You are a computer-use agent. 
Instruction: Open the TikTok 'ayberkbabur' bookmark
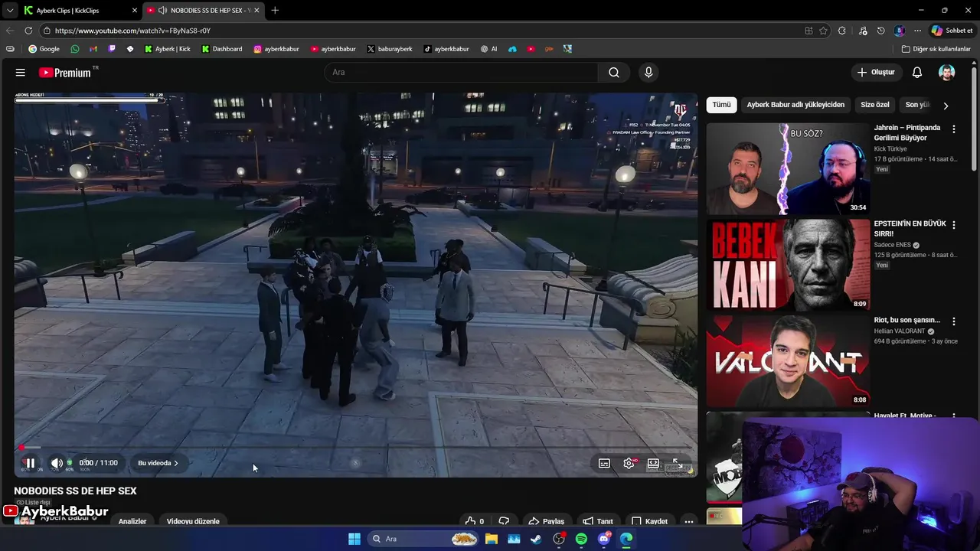[446, 49]
